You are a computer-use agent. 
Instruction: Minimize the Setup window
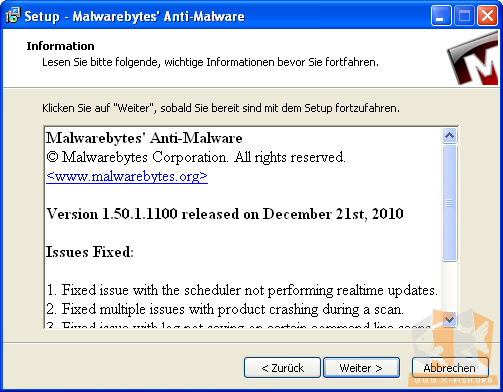point(441,16)
